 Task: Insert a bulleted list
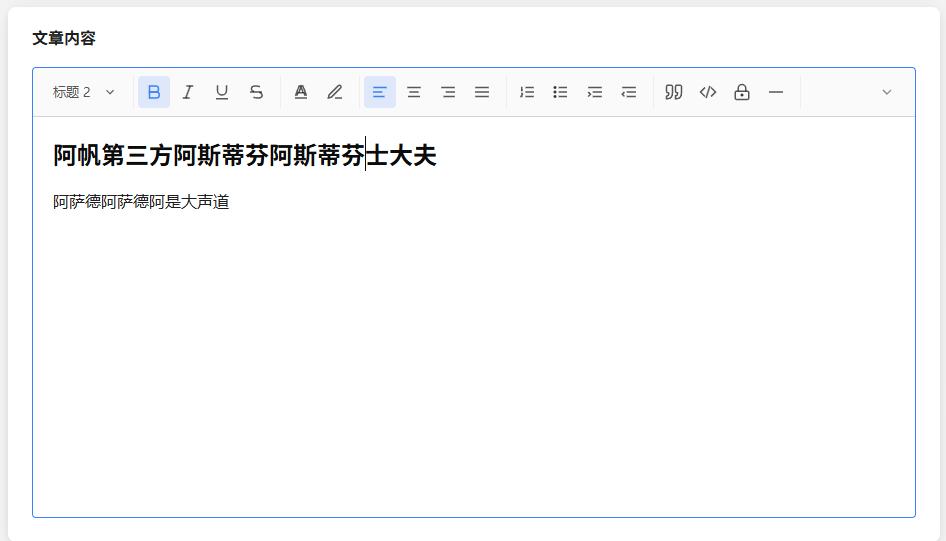tap(561, 92)
